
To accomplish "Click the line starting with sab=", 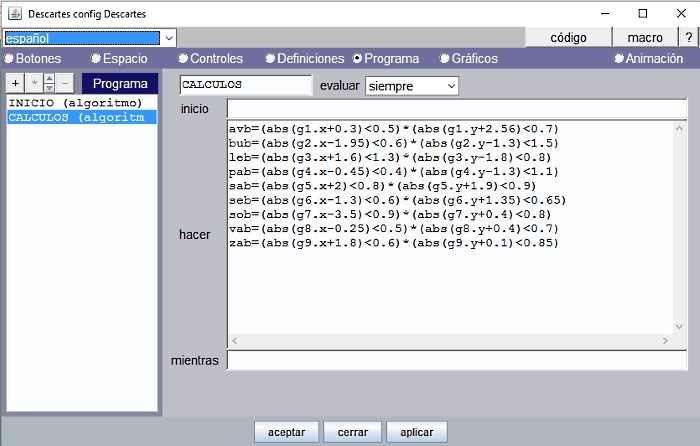I will coord(382,186).
